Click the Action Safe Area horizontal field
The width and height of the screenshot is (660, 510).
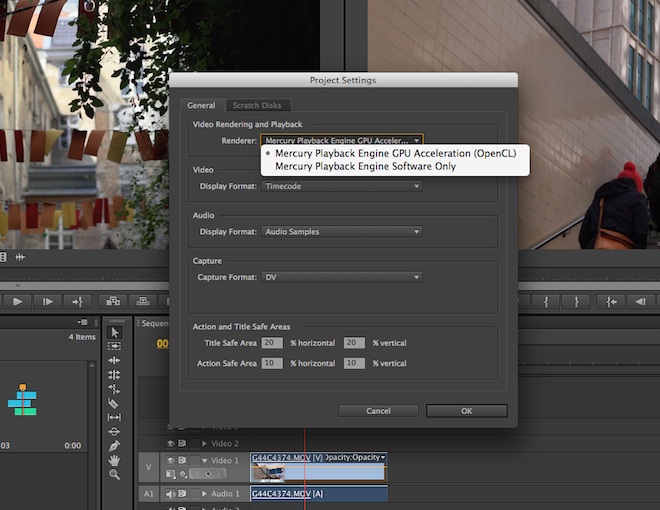pos(272,363)
